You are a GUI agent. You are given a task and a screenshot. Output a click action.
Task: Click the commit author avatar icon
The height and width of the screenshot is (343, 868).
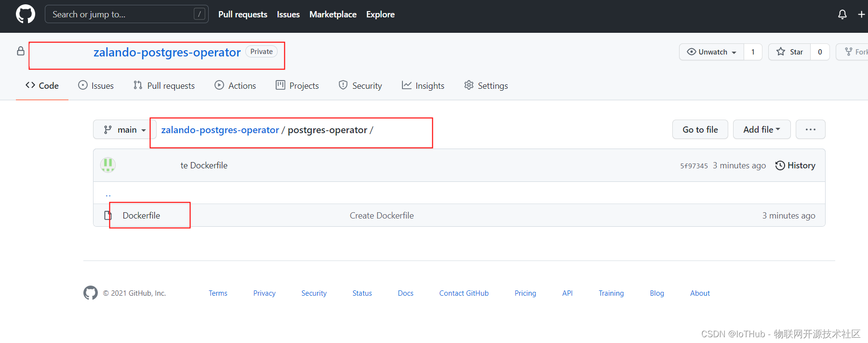(108, 165)
